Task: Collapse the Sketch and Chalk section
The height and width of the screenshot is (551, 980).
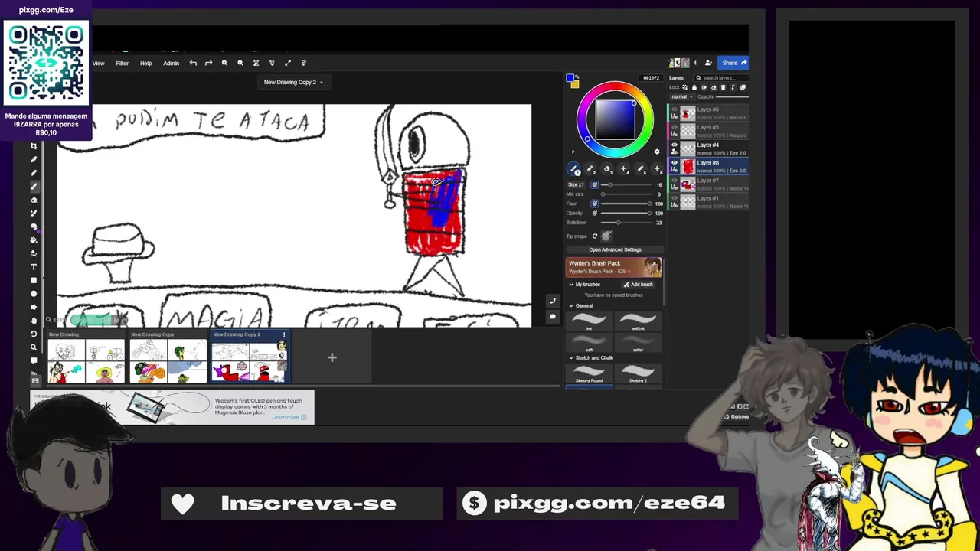Action: (x=571, y=357)
